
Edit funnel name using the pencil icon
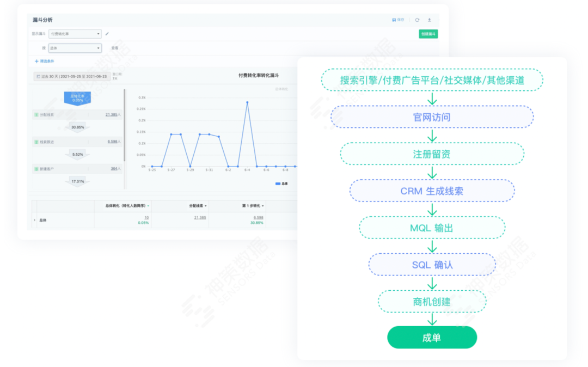(x=107, y=34)
